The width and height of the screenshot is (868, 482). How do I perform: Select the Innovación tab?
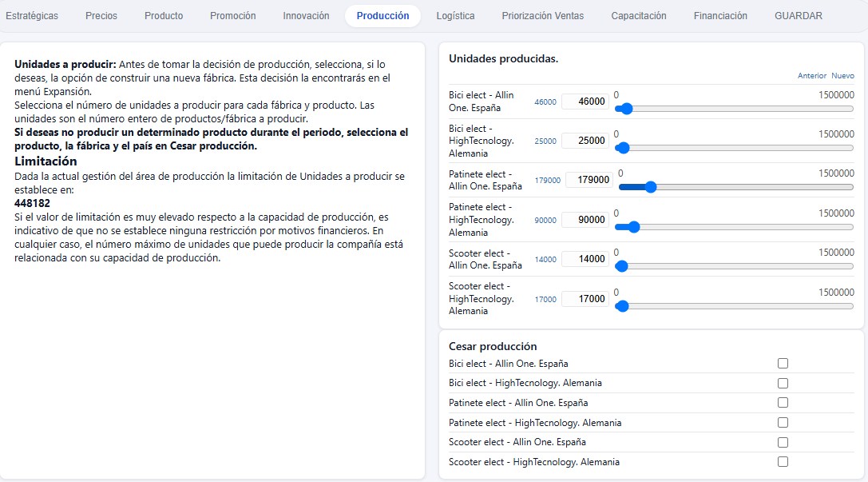(x=306, y=15)
